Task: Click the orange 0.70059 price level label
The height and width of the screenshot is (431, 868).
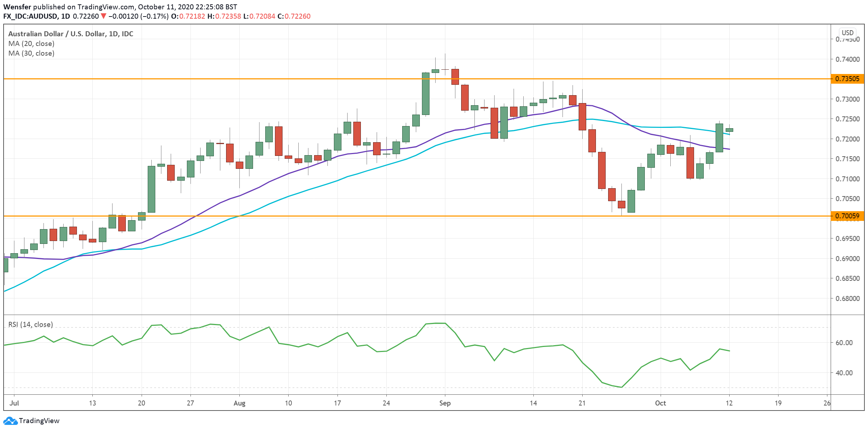Action: pos(847,216)
